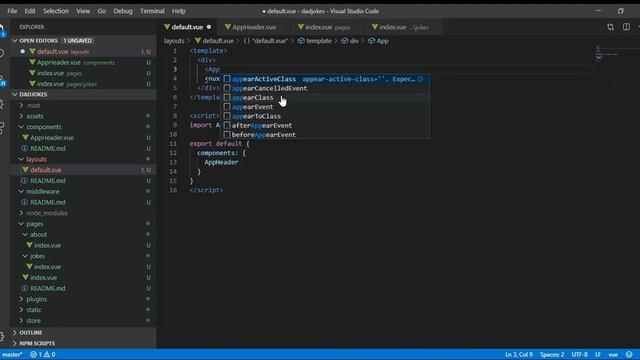Open the Debug menu

coord(123,11)
